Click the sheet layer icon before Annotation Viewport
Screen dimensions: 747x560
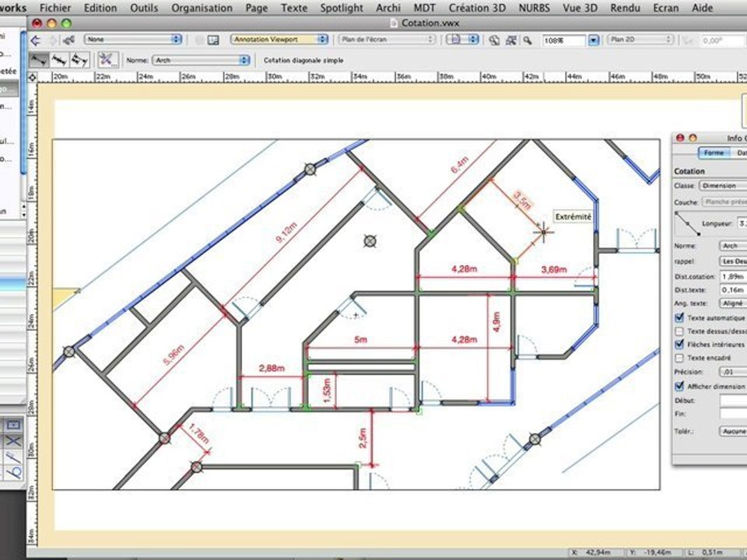(x=213, y=40)
